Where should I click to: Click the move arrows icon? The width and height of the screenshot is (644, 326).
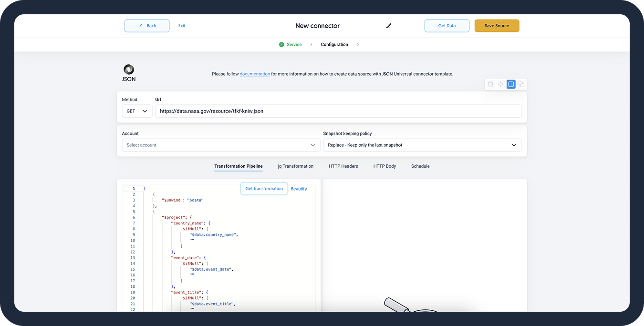[501, 84]
